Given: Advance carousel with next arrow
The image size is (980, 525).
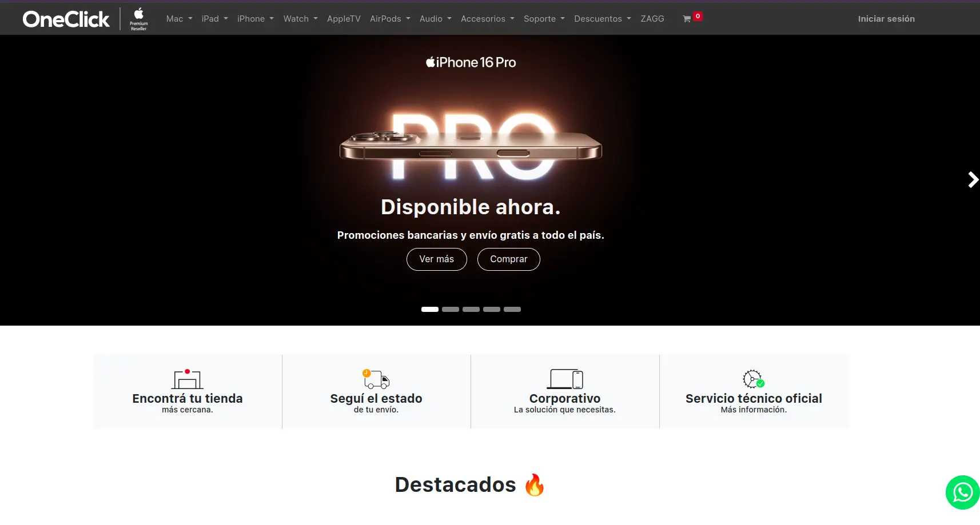Looking at the screenshot, I should tap(973, 180).
